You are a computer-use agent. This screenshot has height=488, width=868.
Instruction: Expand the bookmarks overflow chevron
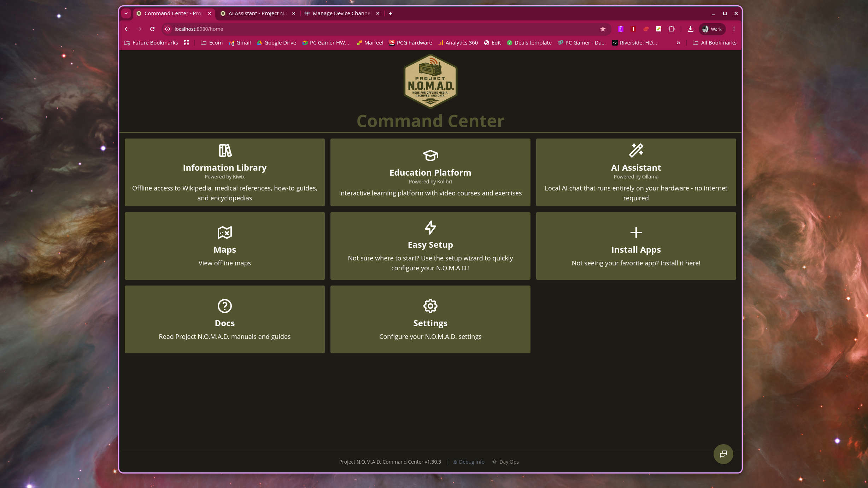[678, 42]
